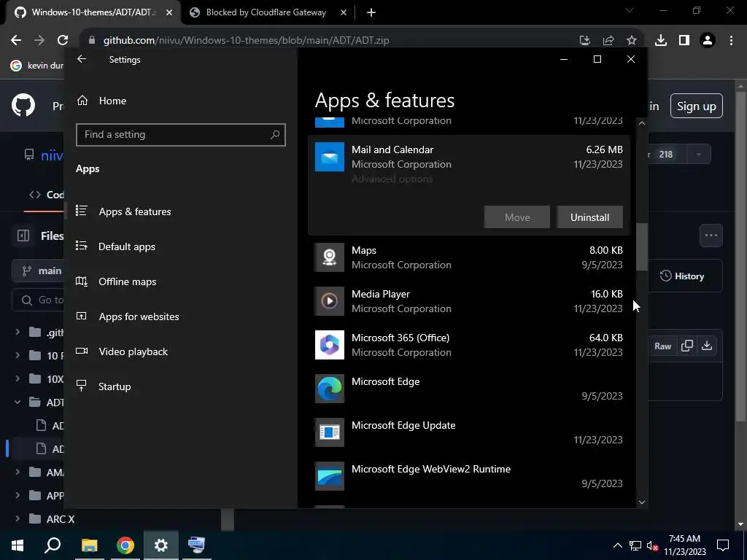Open the Offline maps section
The width and height of the screenshot is (747, 560).
coord(127,281)
